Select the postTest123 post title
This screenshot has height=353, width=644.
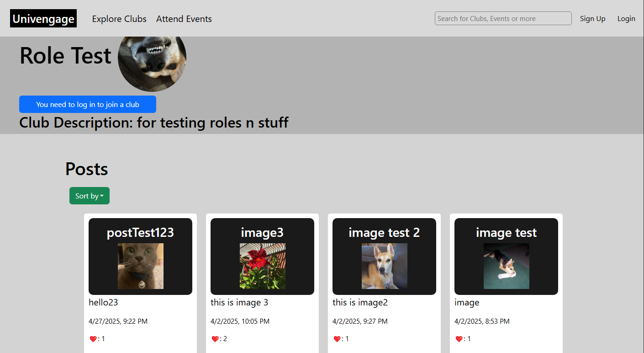(x=141, y=233)
